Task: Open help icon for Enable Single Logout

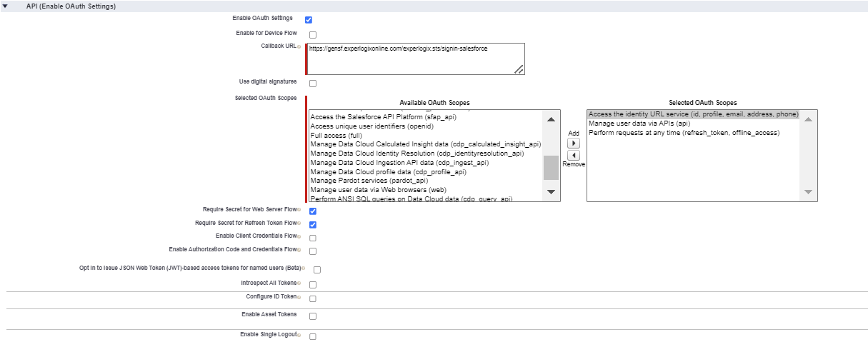Action: (x=299, y=335)
